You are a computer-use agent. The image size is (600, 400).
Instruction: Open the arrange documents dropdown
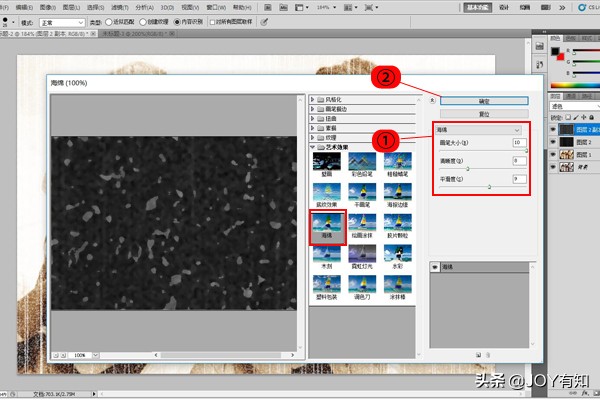pyautogui.click(x=350, y=7)
